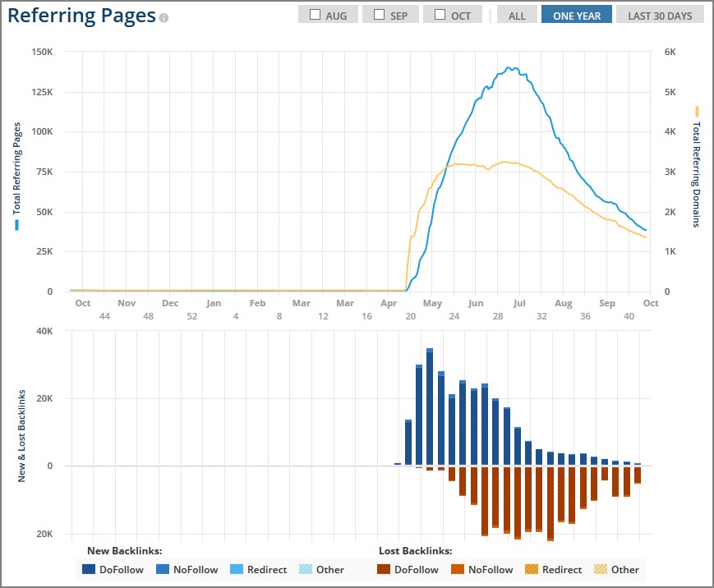Click week number 28 on the x-axis
The height and width of the screenshot is (588, 714).
pos(498,316)
